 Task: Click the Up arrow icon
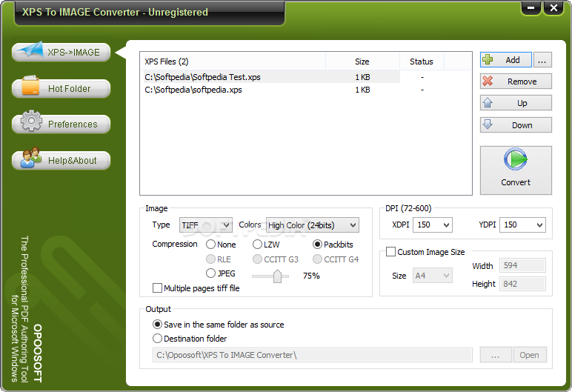[x=488, y=102]
